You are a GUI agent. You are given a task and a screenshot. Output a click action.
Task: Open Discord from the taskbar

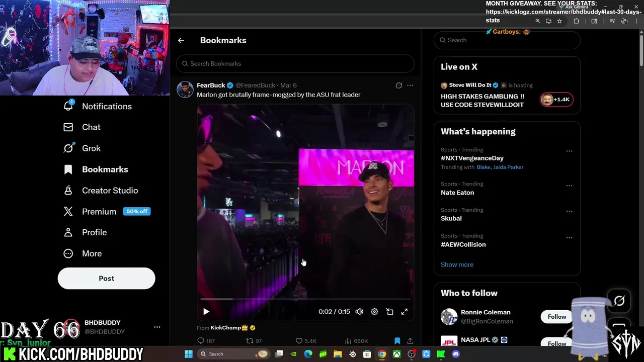coord(456,354)
